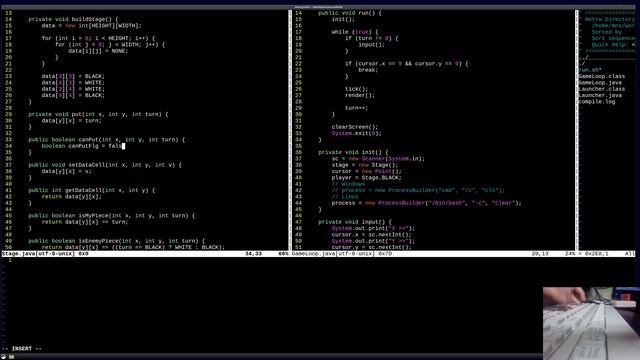Click the 'Quick Help' line in Netrw header
The height and width of the screenshot is (360, 640).
click(613, 44)
